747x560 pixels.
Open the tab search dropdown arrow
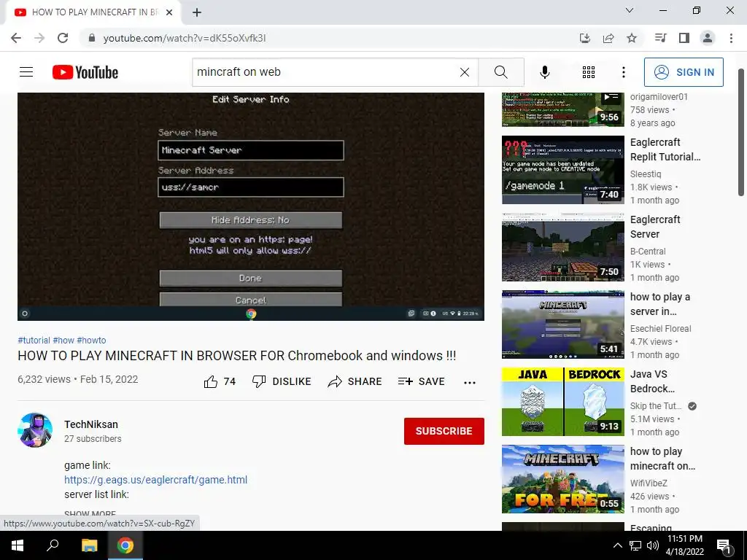(630, 10)
